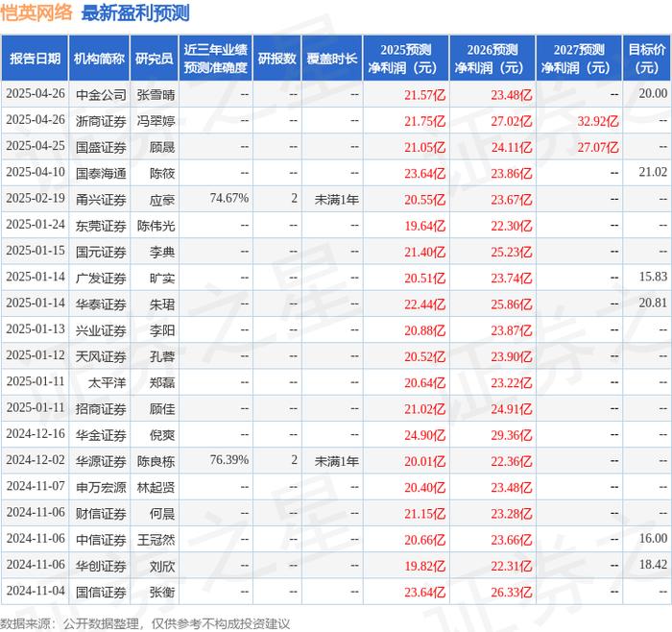The height and width of the screenshot is (632, 672).
Task: Click the 2026预测净利润 column header
Action: click(x=492, y=58)
